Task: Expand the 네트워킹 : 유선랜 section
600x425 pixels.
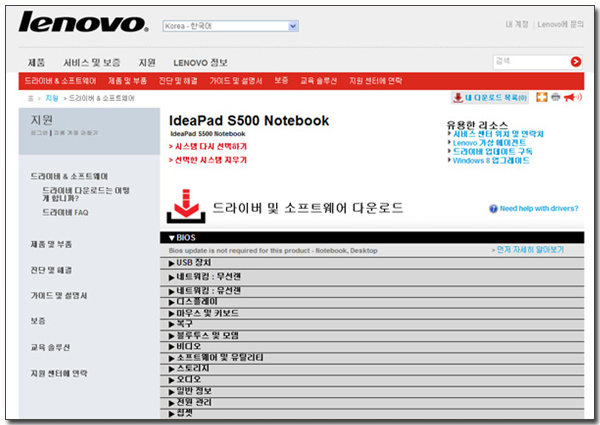Action: click(x=372, y=291)
